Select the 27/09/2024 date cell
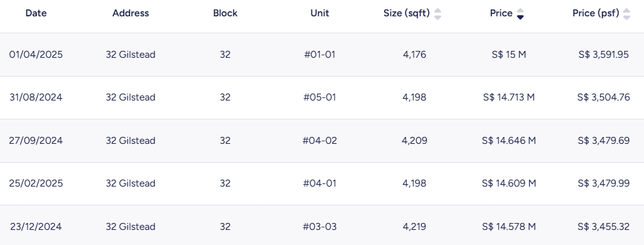This screenshot has width=644, height=245. point(36,141)
